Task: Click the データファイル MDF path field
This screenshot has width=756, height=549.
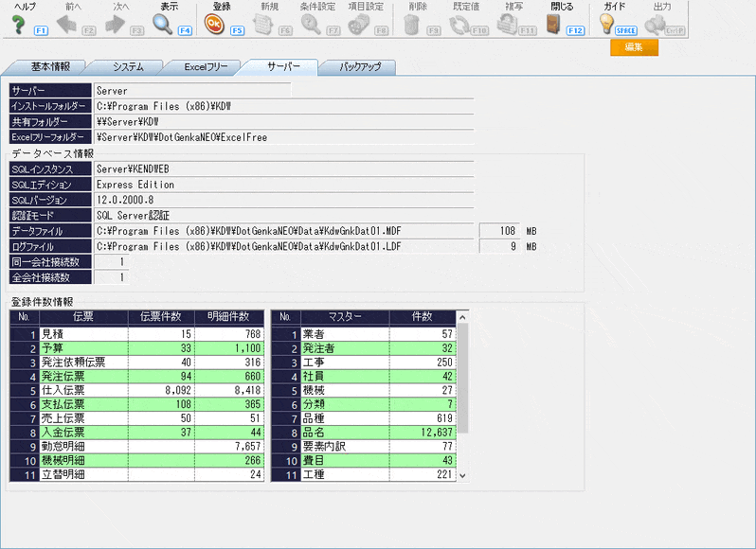Action: (x=284, y=231)
